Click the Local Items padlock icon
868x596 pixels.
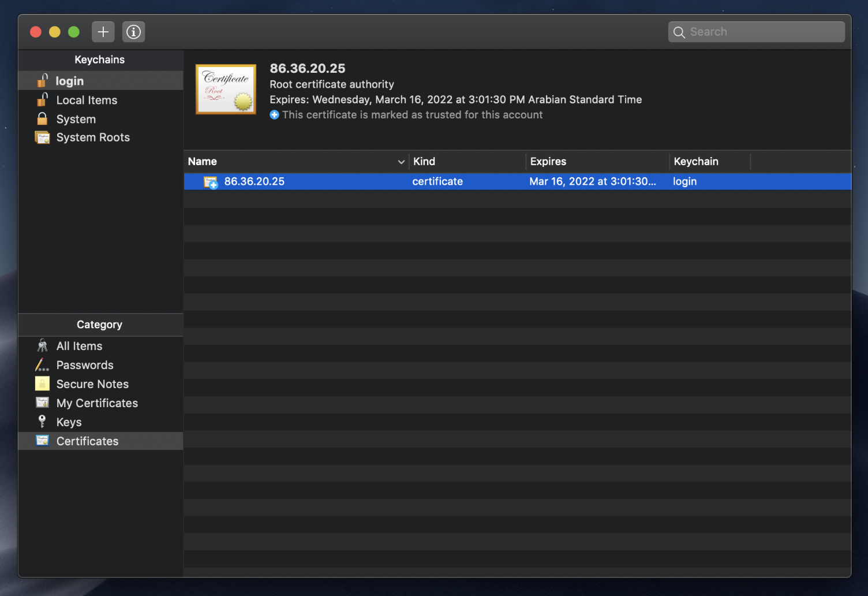pyautogui.click(x=43, y=99)
